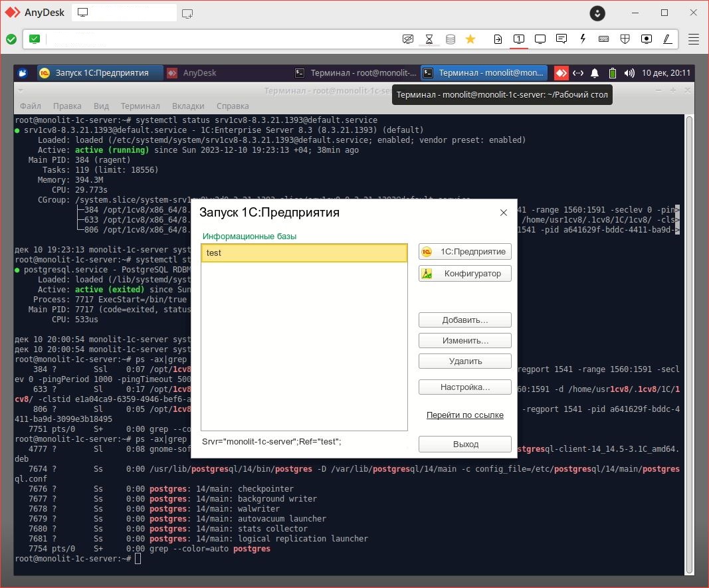Select the current remote session tab
709x588 pixels.
[x=124, y=13]
